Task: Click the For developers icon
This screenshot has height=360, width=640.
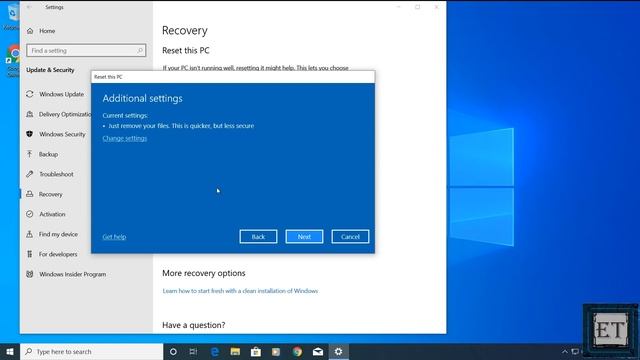Action: pos(30,254)
